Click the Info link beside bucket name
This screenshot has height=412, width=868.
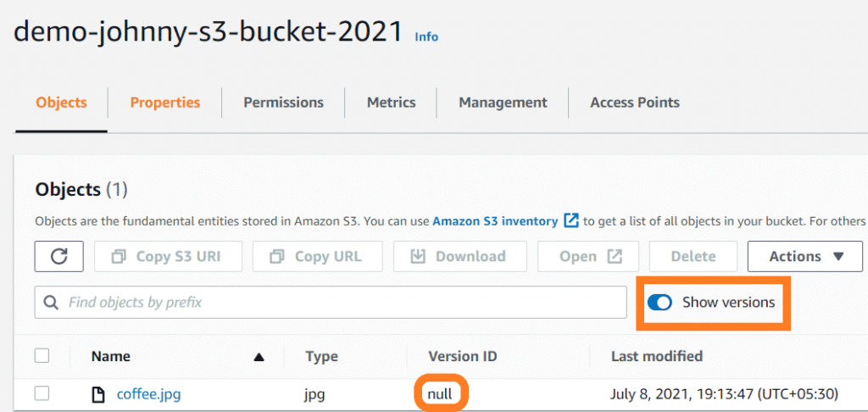tap(426, 36)
